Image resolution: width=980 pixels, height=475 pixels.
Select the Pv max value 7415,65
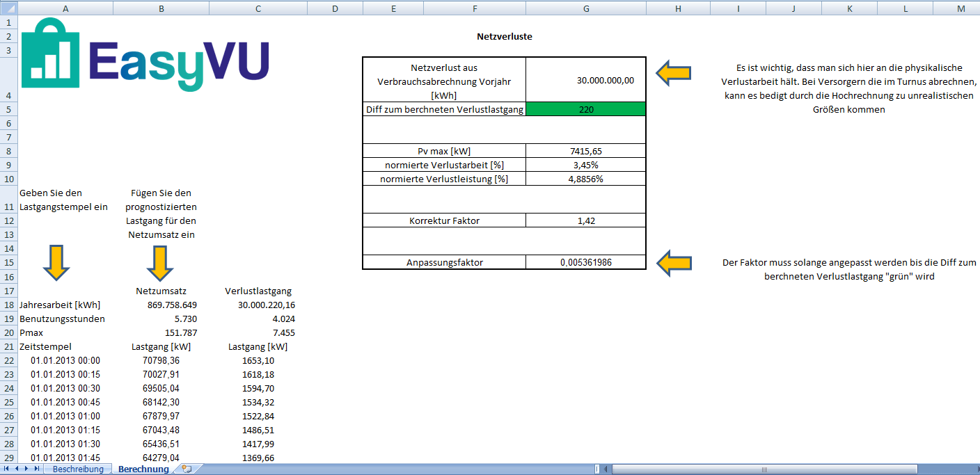586,151
